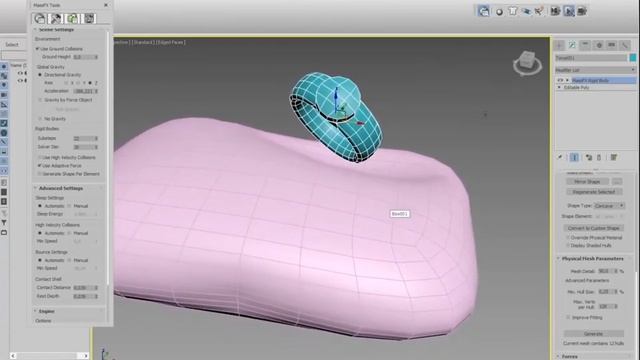Click the object color swatch beside the name field
640x360 pixels.
click(x=633, y=58)
